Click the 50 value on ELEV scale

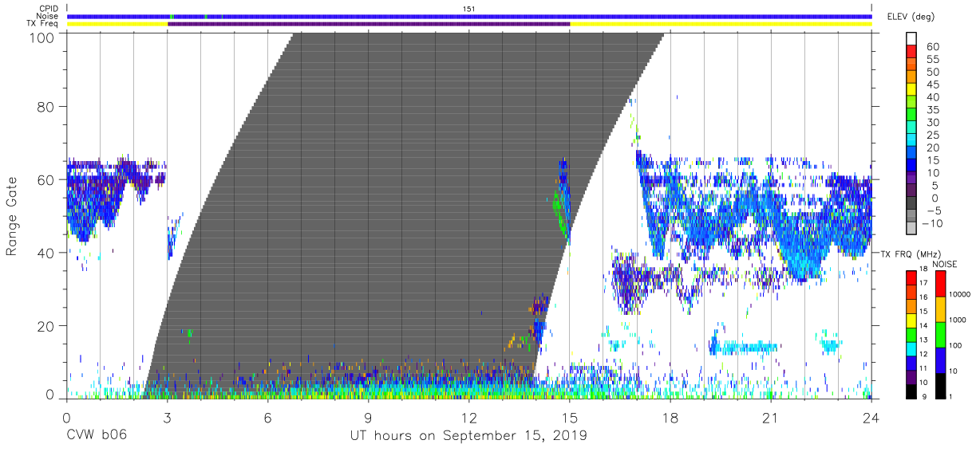click(x=932, y=73)
